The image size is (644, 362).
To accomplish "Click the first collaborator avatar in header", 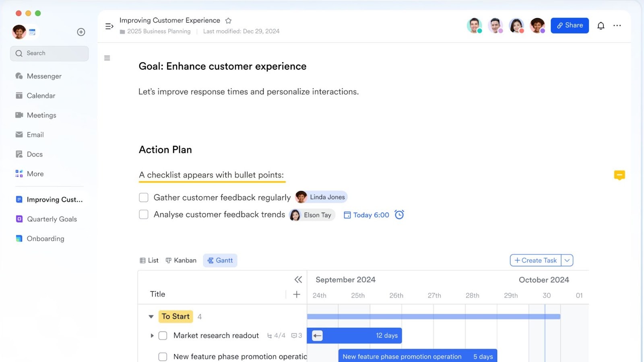I will (475, 25).
